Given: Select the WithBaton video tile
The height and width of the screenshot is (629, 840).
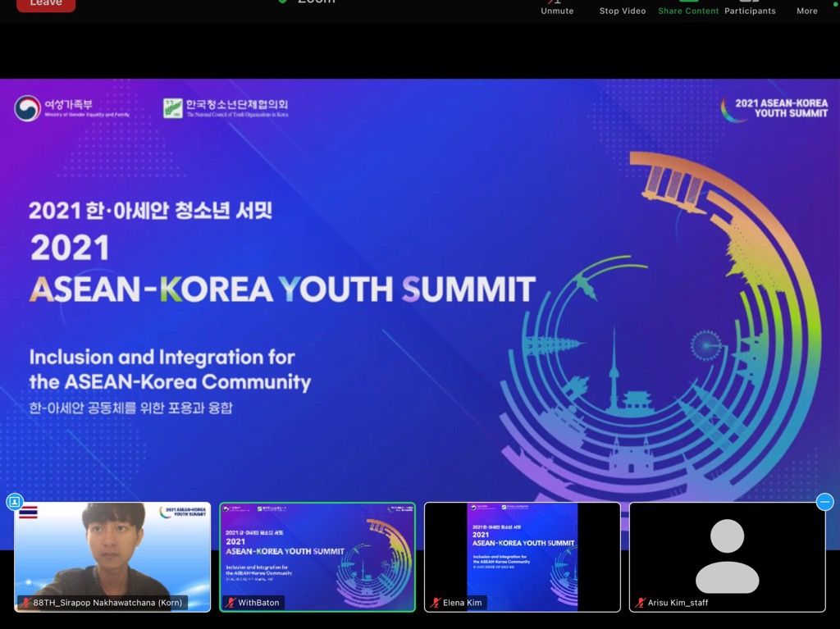Looking at the screenshot, I should click(317, 549).
